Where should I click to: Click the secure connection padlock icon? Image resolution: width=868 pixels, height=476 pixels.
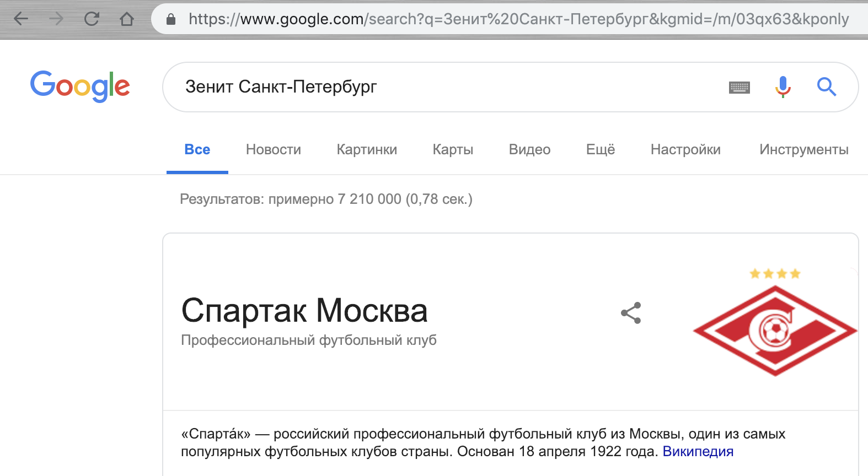click(x=172, y=19)
